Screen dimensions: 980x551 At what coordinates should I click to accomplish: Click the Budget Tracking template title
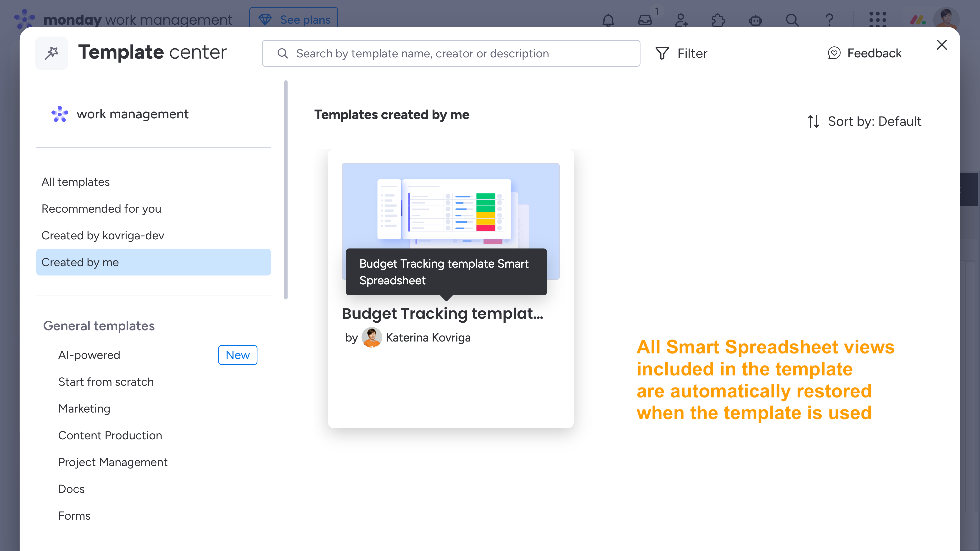[x=442, y=314]
